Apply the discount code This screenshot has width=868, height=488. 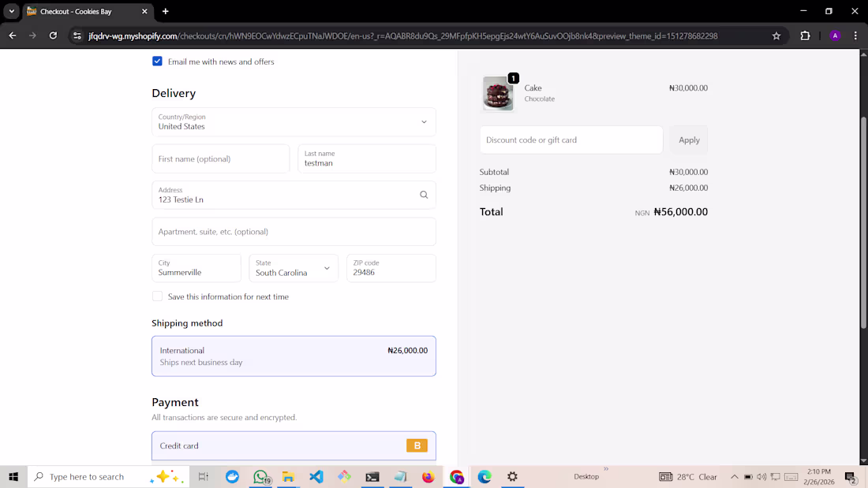689,140
